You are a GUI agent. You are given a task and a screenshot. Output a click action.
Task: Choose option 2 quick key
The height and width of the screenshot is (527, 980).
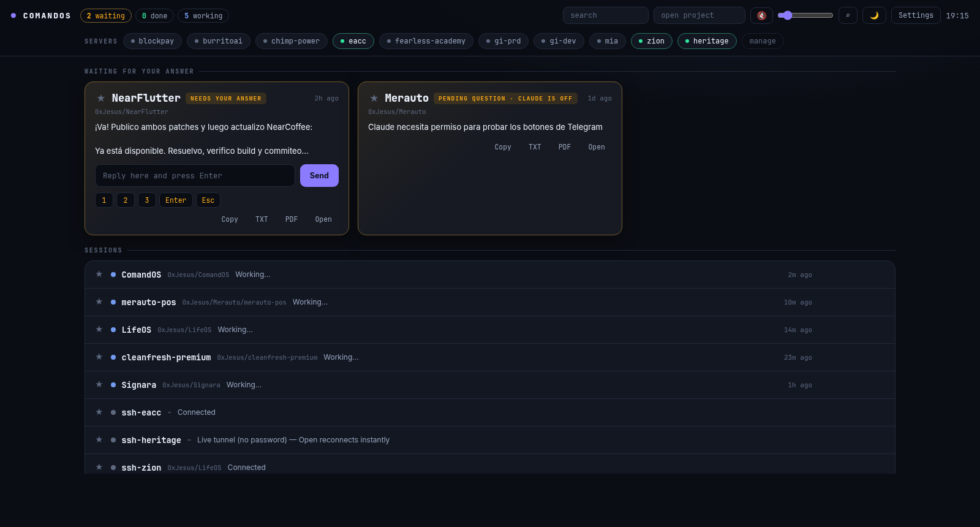pos(126,200)
